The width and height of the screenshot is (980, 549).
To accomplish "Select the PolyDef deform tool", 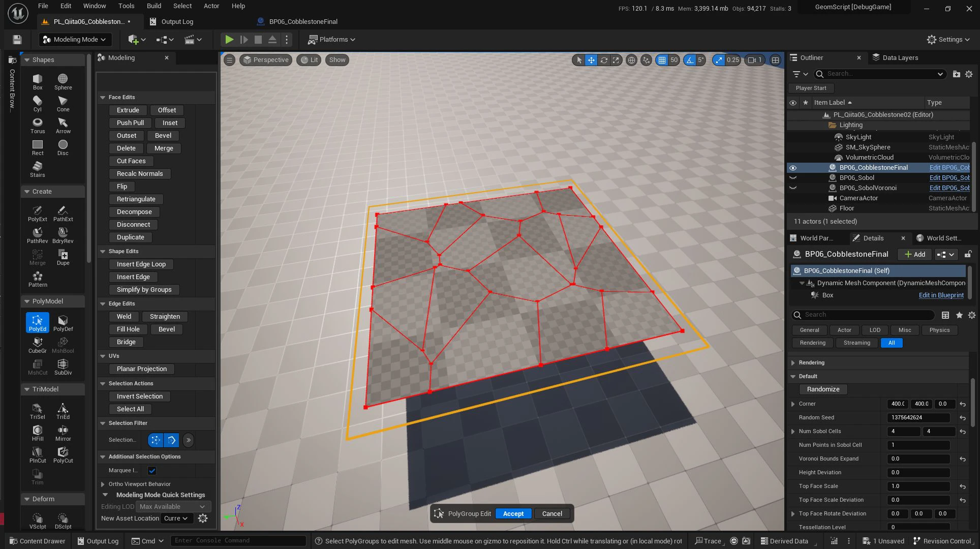I will pyautogui.click(x=63, y=323).
